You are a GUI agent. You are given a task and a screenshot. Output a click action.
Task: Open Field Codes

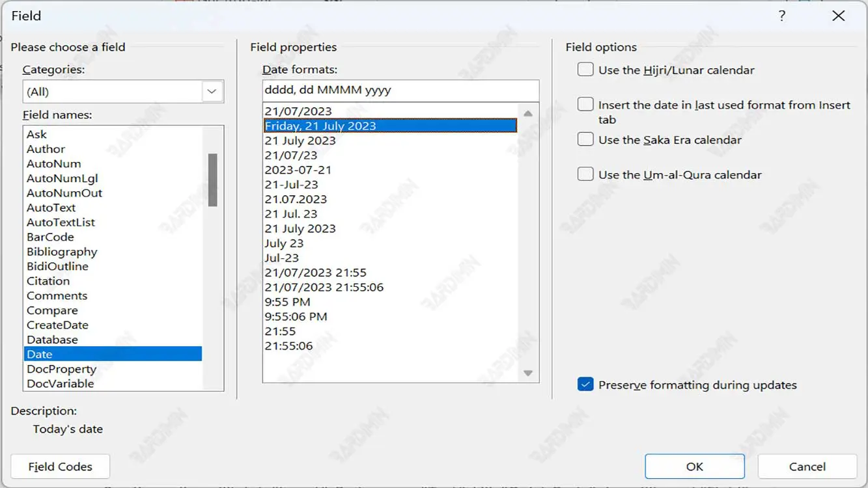tap(61, 467)
